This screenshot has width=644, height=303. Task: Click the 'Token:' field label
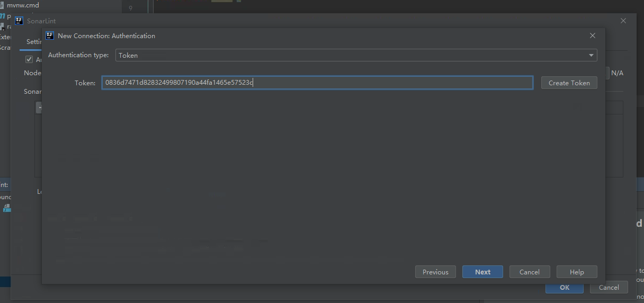(85, 83)
